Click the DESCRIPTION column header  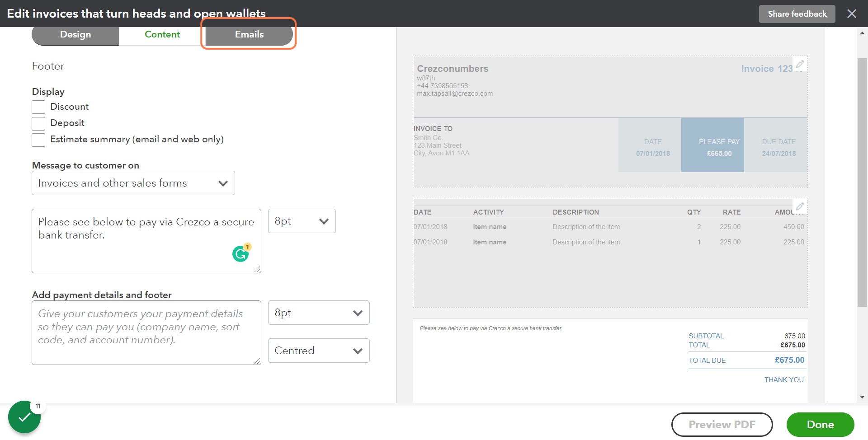[x=576, y=212]
